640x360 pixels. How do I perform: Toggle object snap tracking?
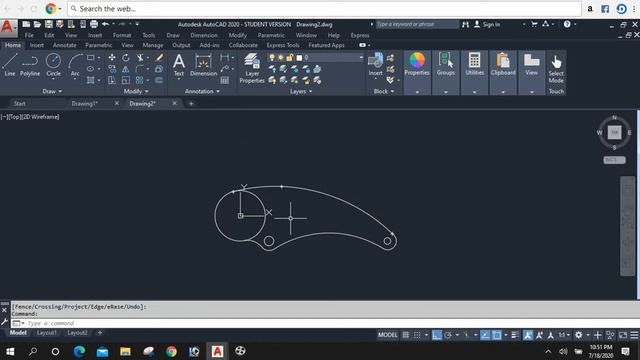pos(485,335)
